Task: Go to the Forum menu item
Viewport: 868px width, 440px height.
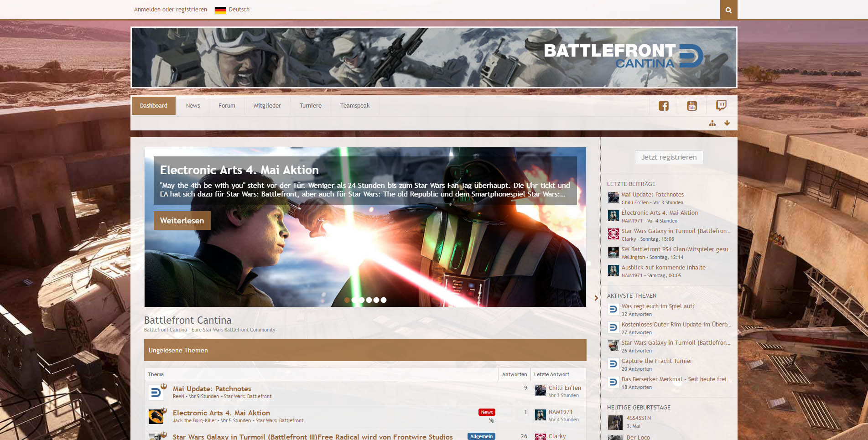Action: [227, 106]
